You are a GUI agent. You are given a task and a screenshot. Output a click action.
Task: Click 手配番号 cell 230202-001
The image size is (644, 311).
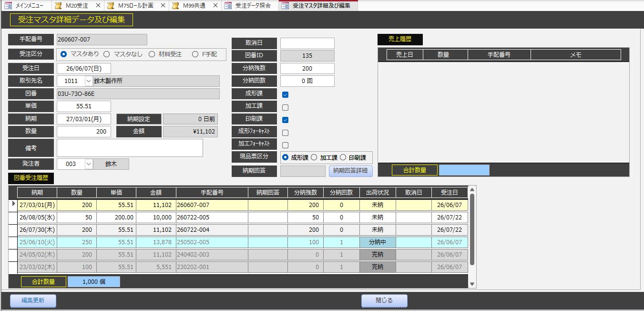(212, 267)
